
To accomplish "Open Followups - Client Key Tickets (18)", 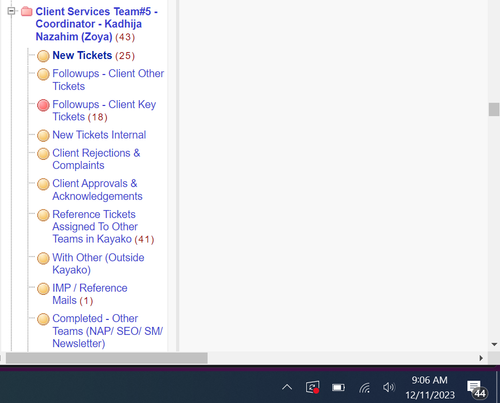I will point(104,111).
